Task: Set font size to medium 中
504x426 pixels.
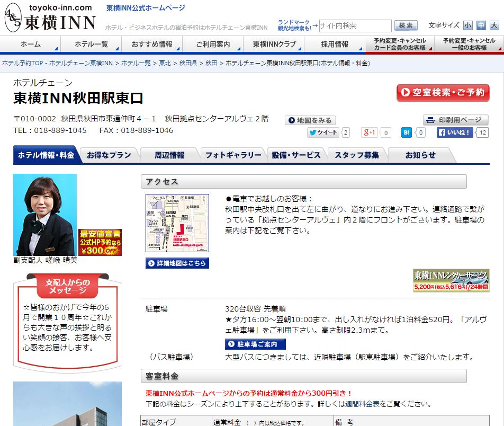Action: coord(481,25)
